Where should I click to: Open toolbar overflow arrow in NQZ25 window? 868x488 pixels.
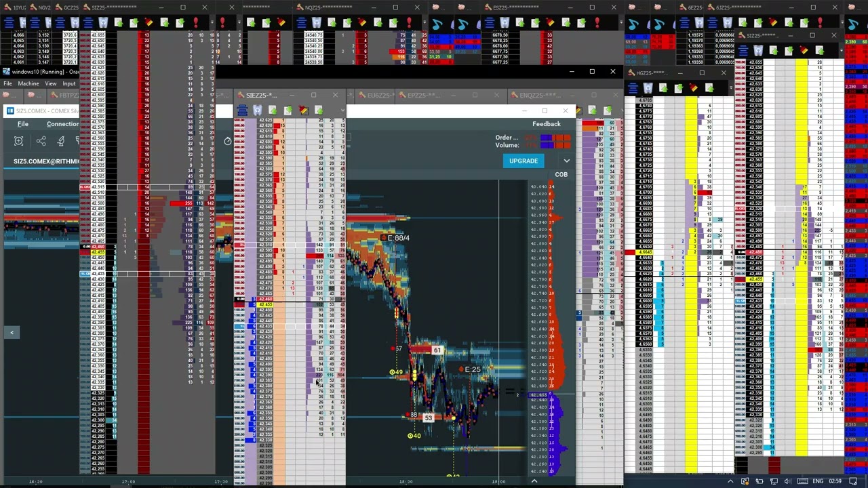pos(425,22)
